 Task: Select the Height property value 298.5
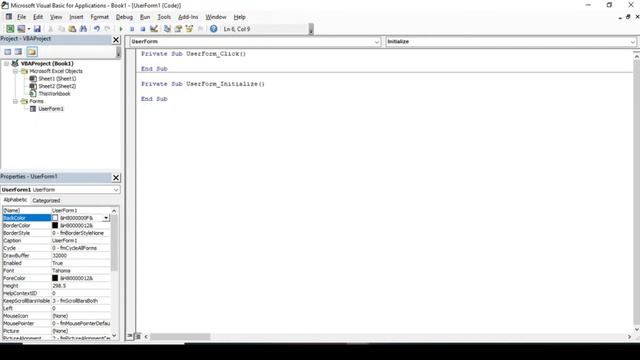coord(59,286)
